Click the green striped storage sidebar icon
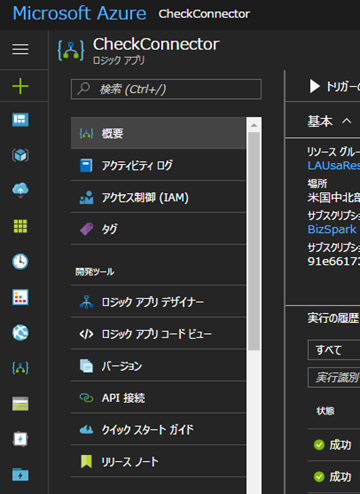 pos(20,404)
